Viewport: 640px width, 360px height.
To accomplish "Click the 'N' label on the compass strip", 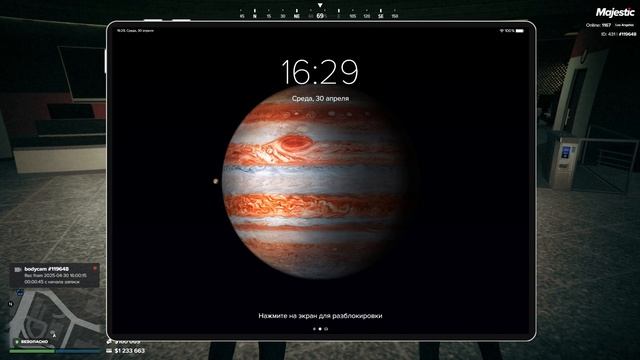I will coord(255,16).
